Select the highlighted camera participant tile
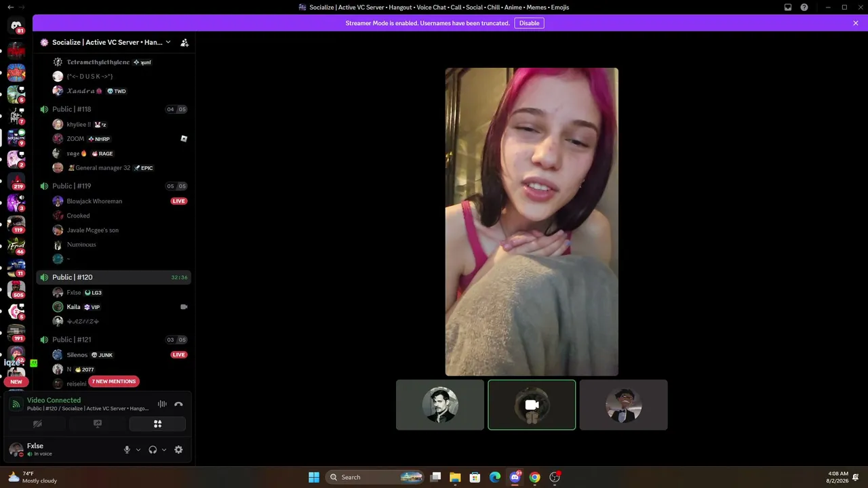Viewport: 868px width, 488px height. click(532, 405)
